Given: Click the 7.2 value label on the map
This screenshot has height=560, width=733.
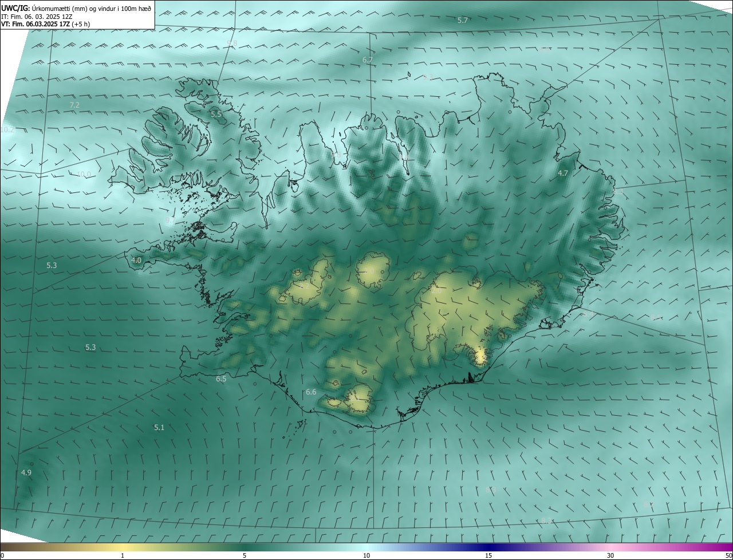Looking at the screenshot, I should [x=74, y=105].
